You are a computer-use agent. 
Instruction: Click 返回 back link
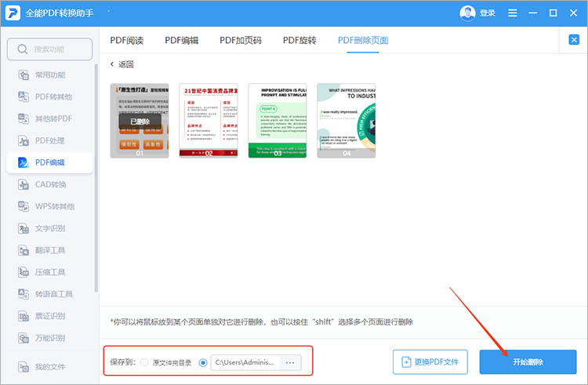pos(126,64)
